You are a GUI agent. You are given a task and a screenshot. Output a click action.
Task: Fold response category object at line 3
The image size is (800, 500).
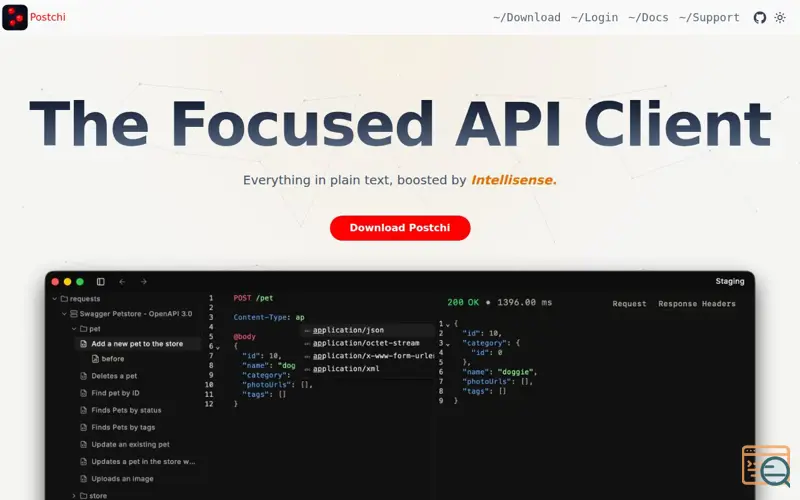pos(447,344)
